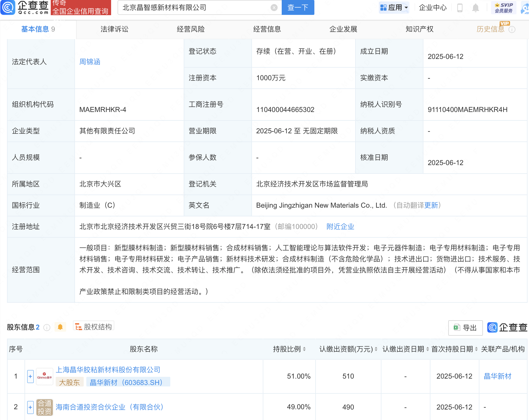Image resolution: width=529 pixels, height=420 pixels.
Task: Toggle sorting on the 认缴出资额 column
Action: point(376,349)
